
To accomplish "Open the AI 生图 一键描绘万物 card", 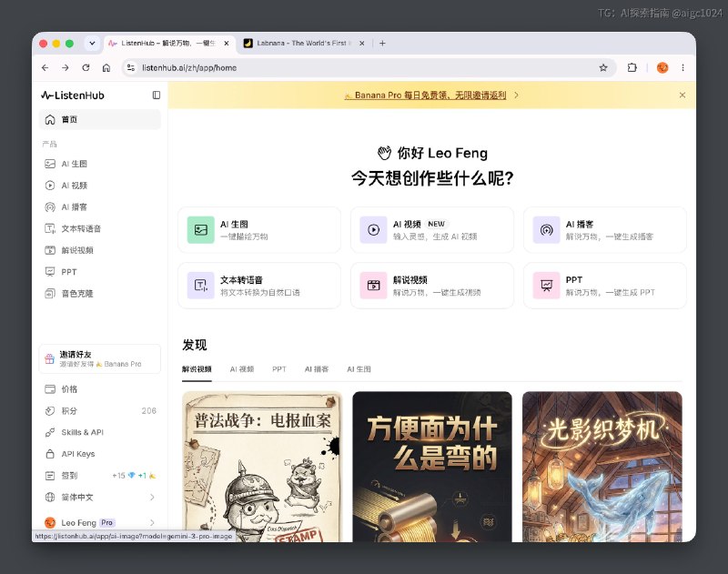I will pyautogui.click(x=259, y=230).
